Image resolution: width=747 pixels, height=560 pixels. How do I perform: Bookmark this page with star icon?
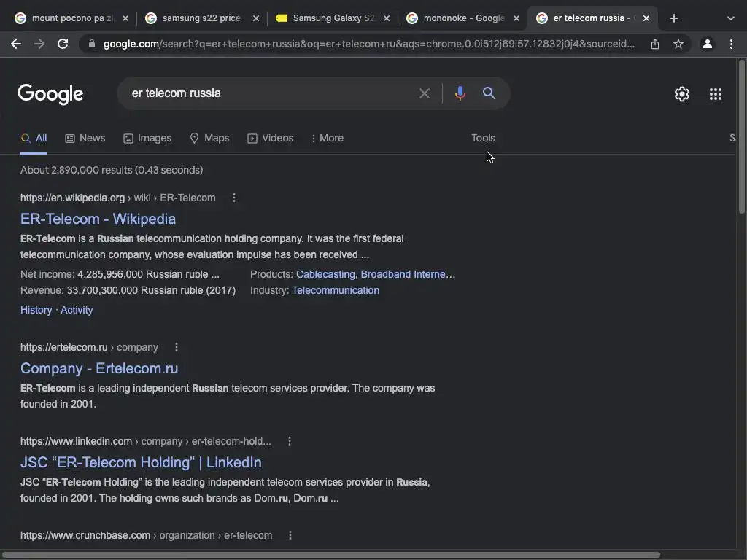point(678,44)
